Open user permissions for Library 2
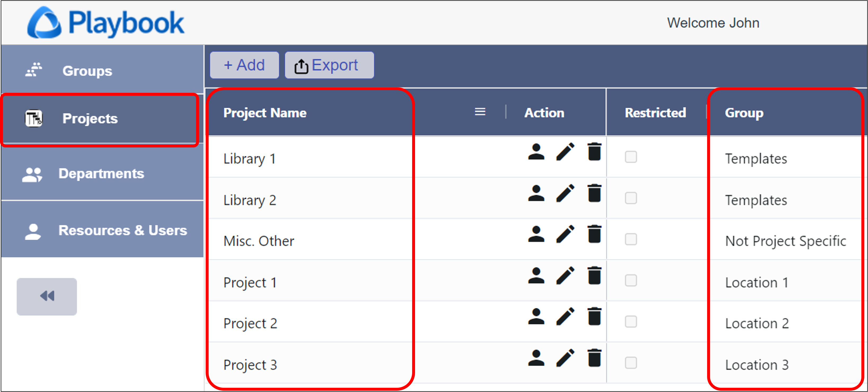Screen dimensions: 868x392 (x=536, y=193)
